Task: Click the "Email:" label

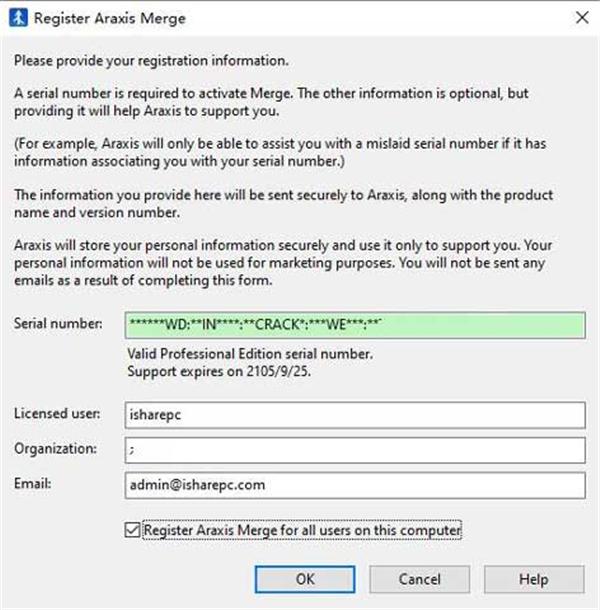Action: 33,484
